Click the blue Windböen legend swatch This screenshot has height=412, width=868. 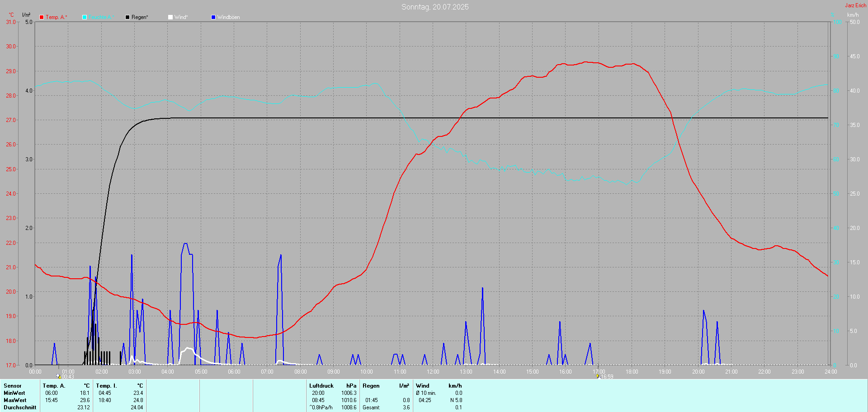(213, 17)
